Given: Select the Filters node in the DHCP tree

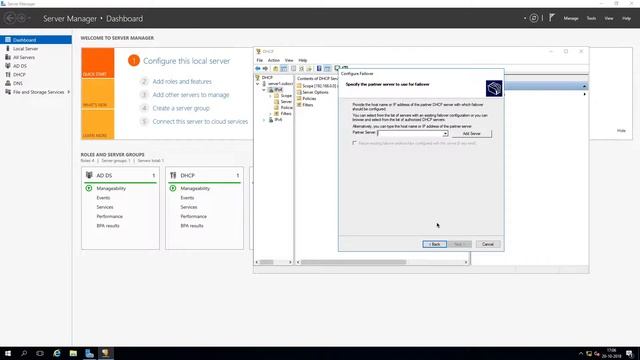Looking at the screenshot, I should [286, 113].
